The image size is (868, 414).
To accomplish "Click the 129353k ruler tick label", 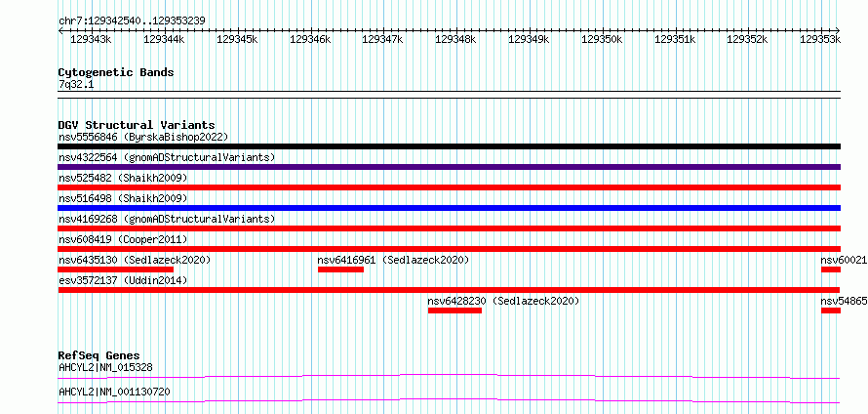I will tap(820, 39).
